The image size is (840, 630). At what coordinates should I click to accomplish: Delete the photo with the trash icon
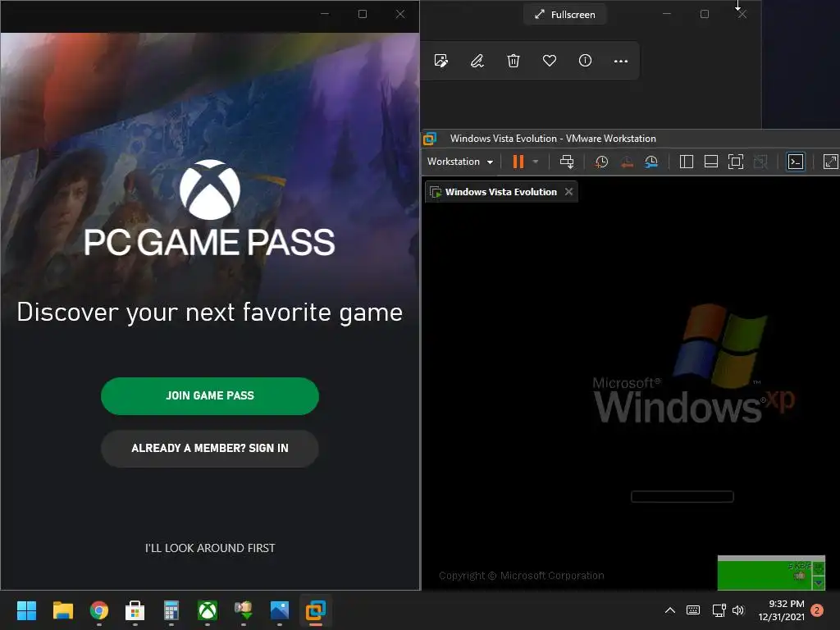coord(514,61)
